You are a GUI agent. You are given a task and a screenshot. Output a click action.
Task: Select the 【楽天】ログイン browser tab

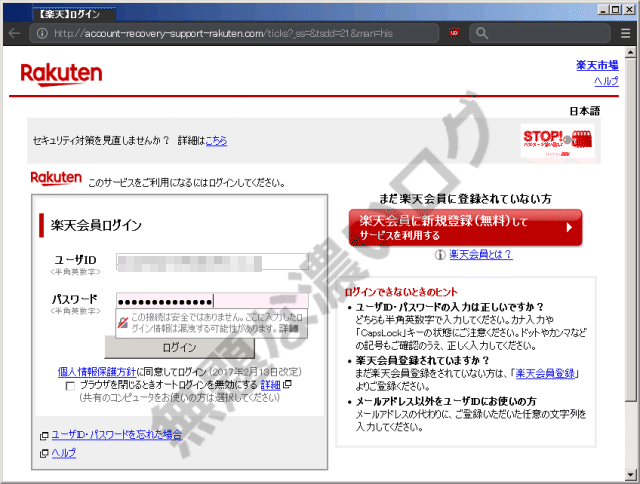tap(74, 14)
